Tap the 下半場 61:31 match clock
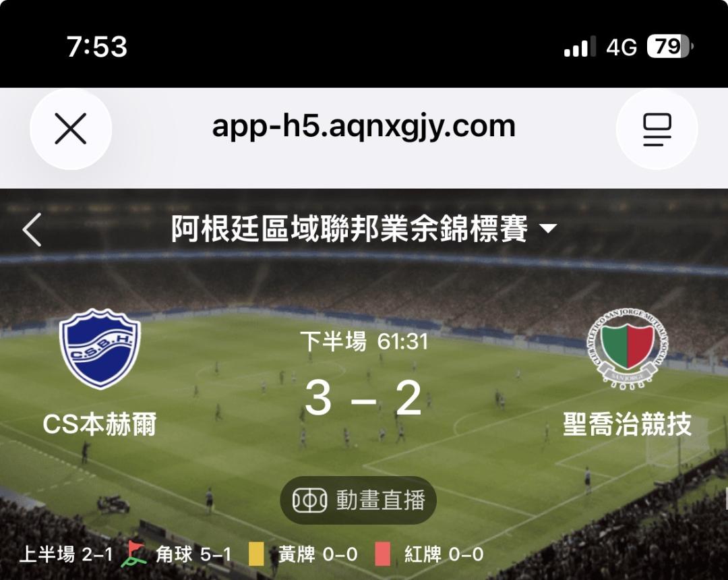Viewport: 728px width, 580px height. click(x=363, y=342)
